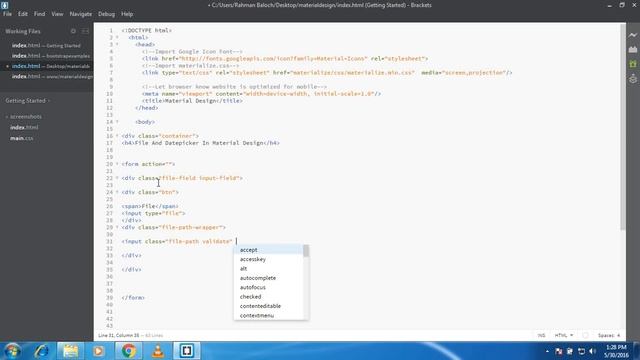Screen dimensions: 640x360
Task: Collapse the file-field div fold at line 22
Action: tap(117, 178)
